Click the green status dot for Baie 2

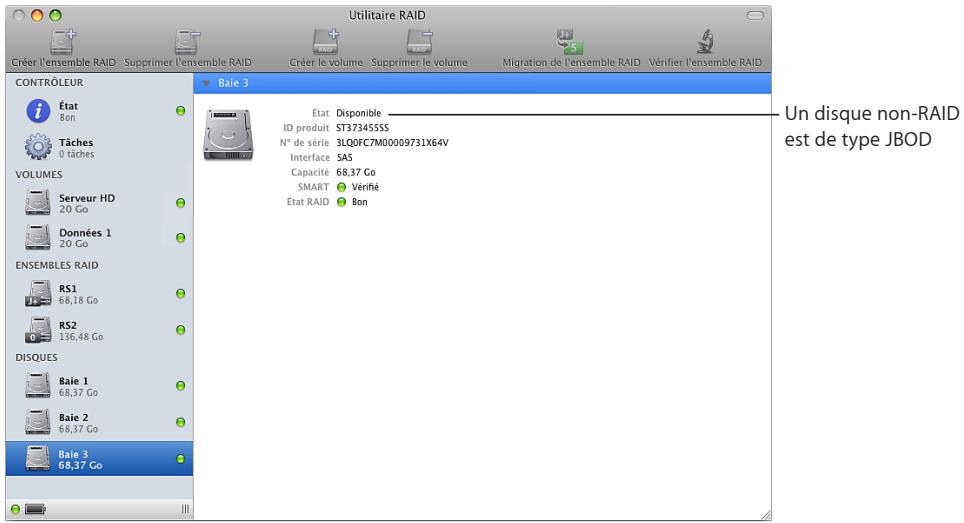click(x=181, y=422)
